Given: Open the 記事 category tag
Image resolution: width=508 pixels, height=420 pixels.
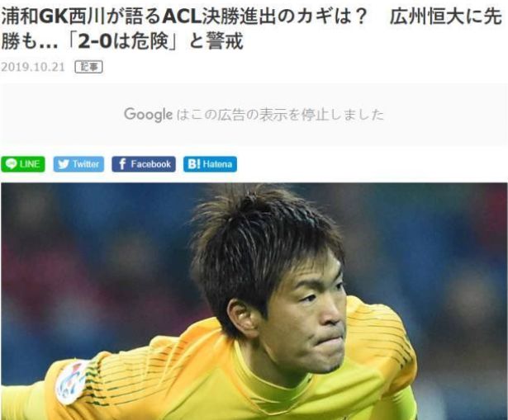Looking at the screenshot, I should coord(88,67).
